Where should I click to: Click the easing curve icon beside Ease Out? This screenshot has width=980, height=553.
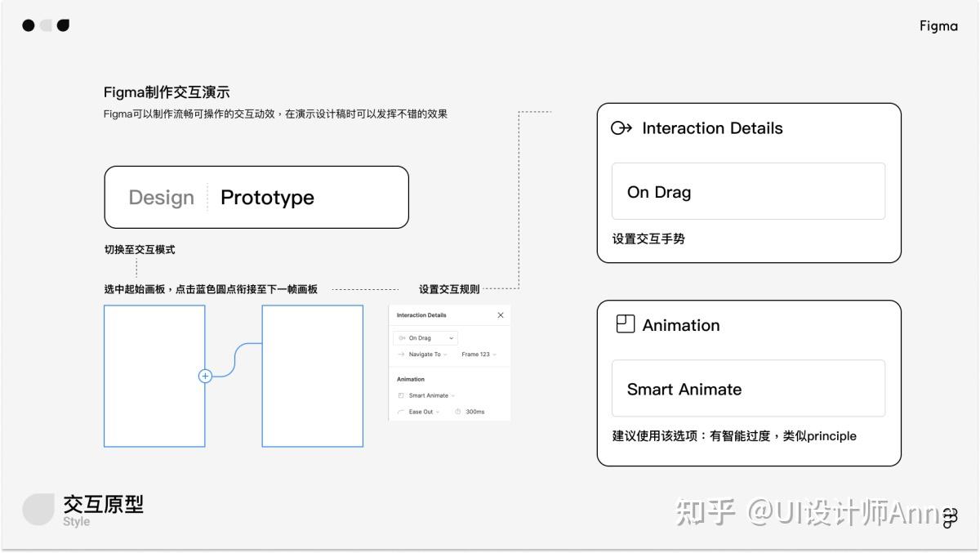[401, 412]
